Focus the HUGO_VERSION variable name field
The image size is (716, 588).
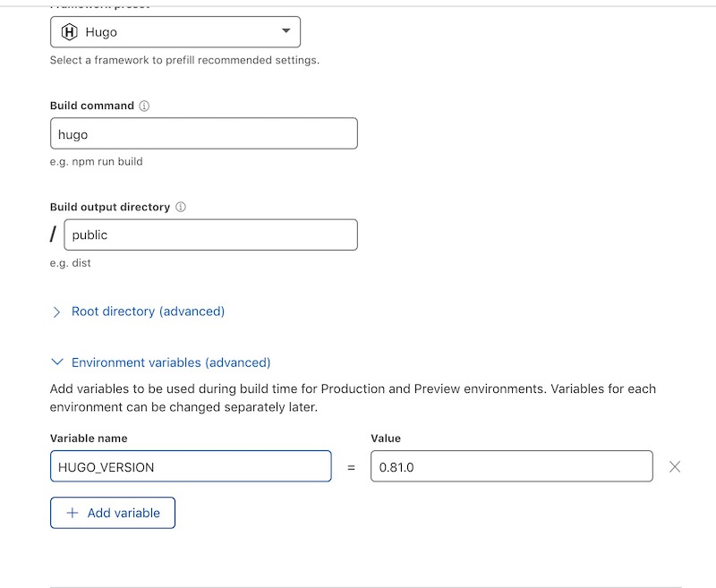click(x=191, y=466)
